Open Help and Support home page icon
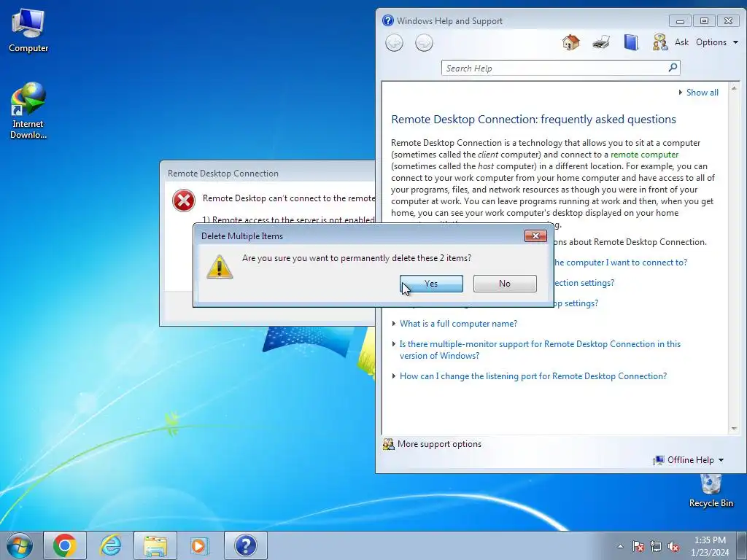The height and width of the screenshot is (560, 747). (570, 42)
